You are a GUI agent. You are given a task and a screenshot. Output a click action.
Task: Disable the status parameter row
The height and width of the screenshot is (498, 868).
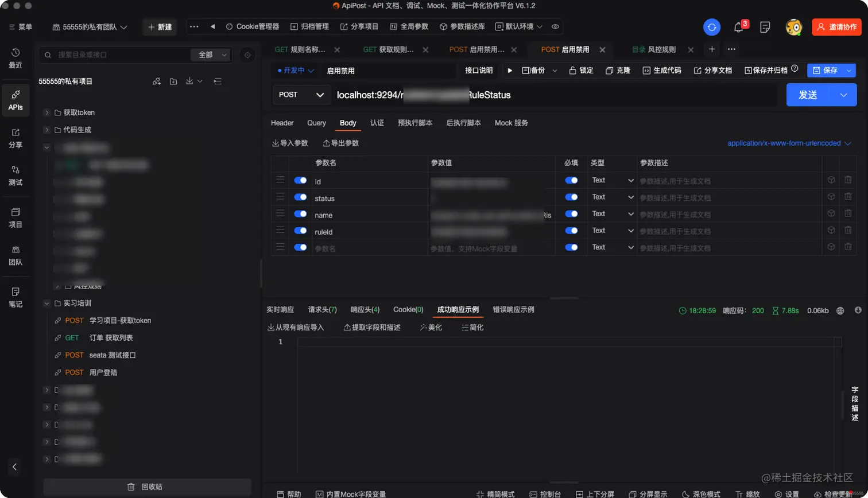[300, 196]
